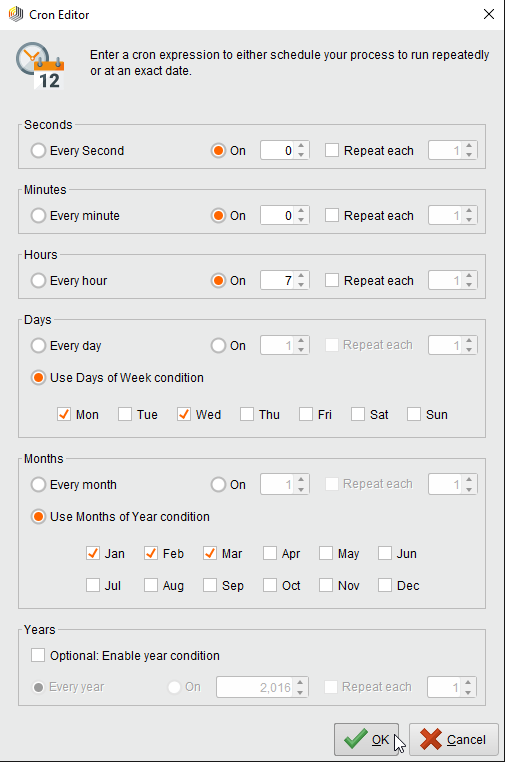Enable Repeat each for Minutes

(x=331, y=215)
